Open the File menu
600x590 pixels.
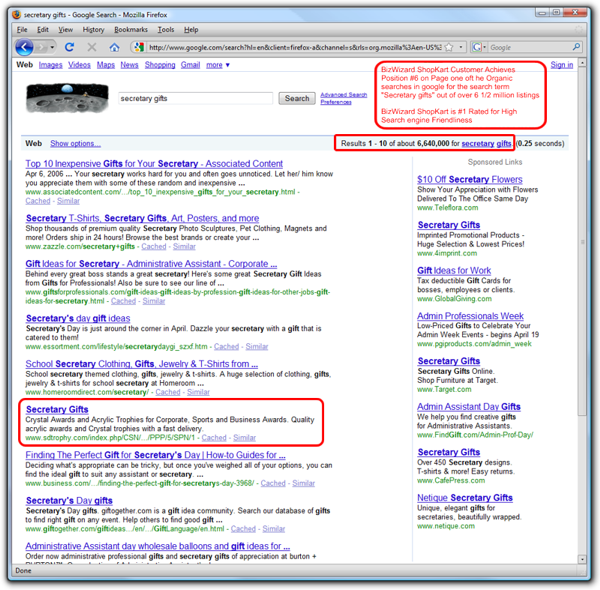tap(22, 29)
